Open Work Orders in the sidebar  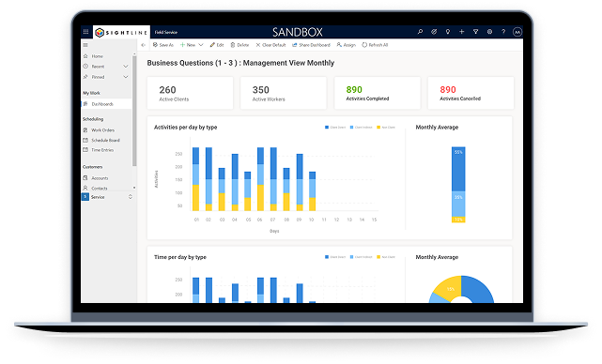pos(99,130)
